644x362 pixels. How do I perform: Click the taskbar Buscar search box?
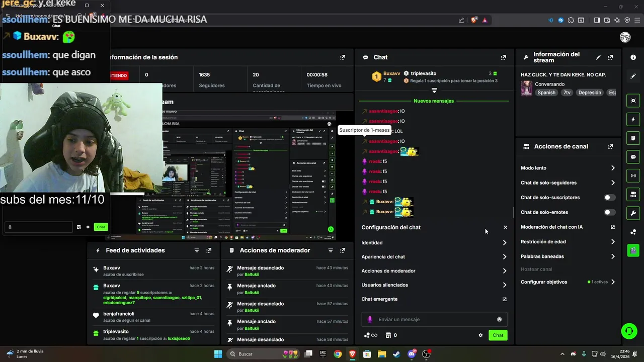(263, 354)
